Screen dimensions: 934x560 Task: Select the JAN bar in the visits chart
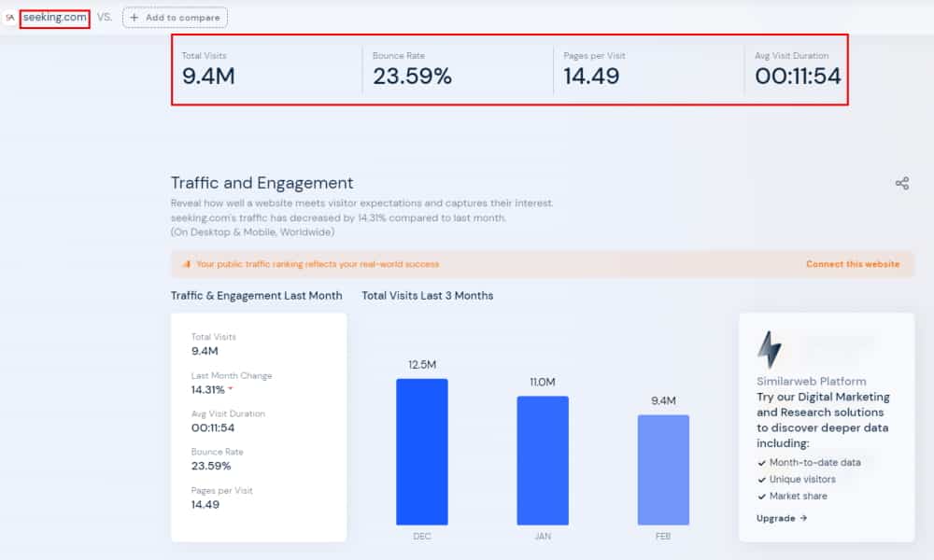pyautogui.click(x=543, y=461)
